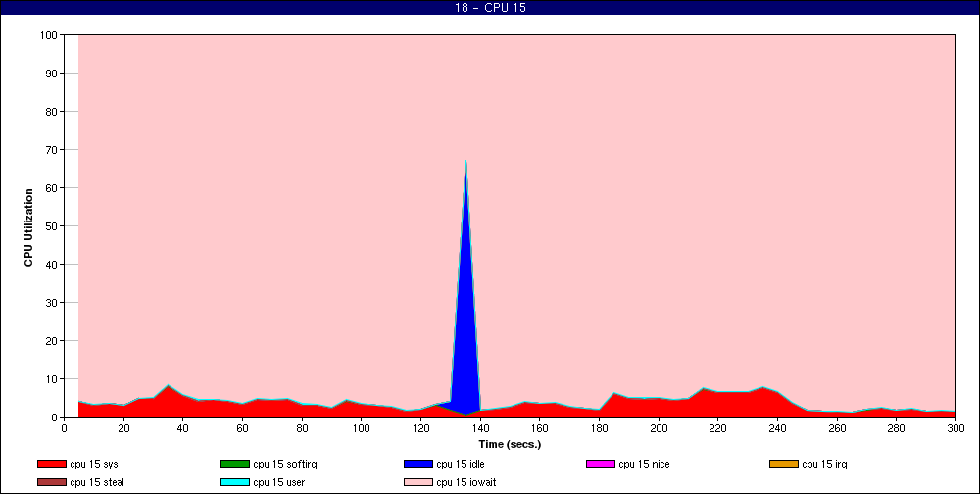Click the x-axis tick label 280
The image size is (980, 494).
tap(896, 429)
